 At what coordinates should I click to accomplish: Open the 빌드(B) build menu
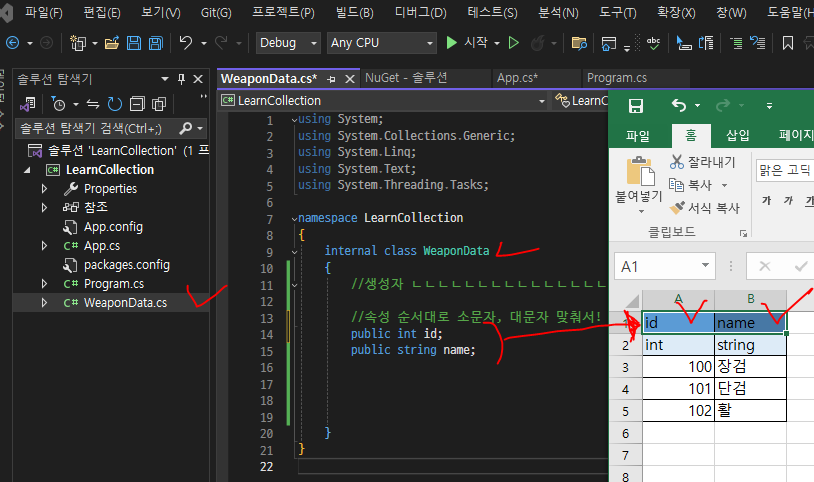pos(355,12)
